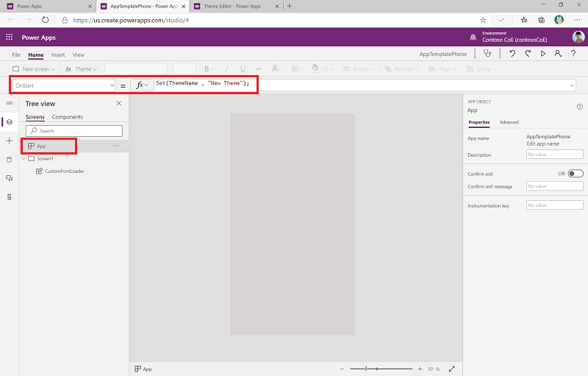This screenshot has height=376, width=588.
Task: Click the phone canvas screen area
Action: click(293, 224)
